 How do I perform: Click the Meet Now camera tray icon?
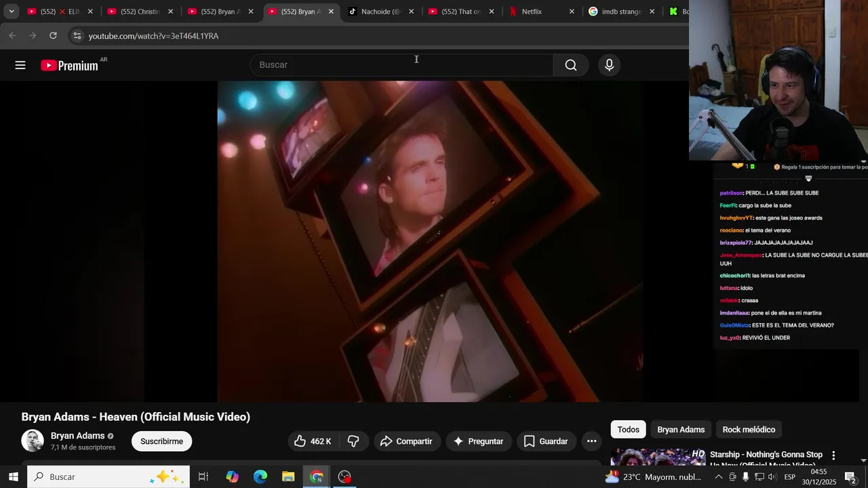(732, 476)
